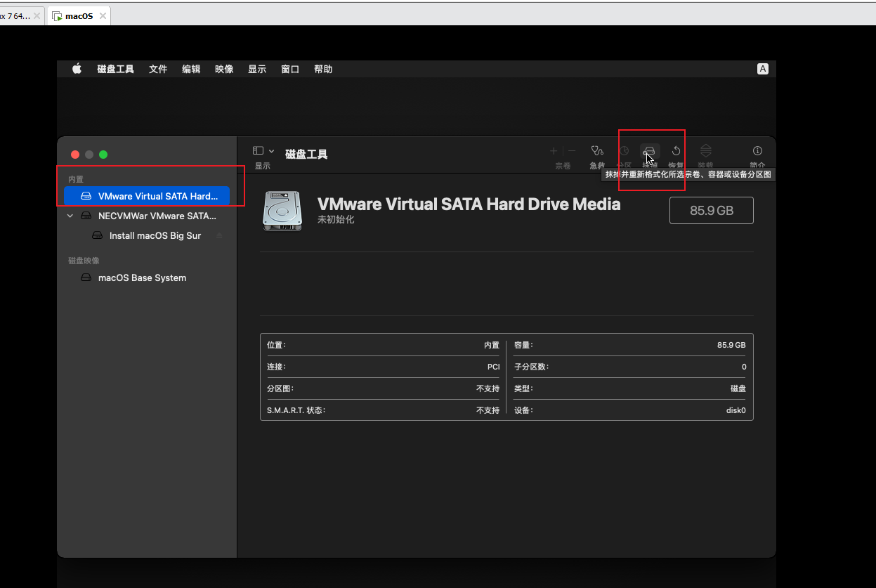876x588 pixels.
Task: Click the 85.9 GB capacity box
Action: coord(711,210)
